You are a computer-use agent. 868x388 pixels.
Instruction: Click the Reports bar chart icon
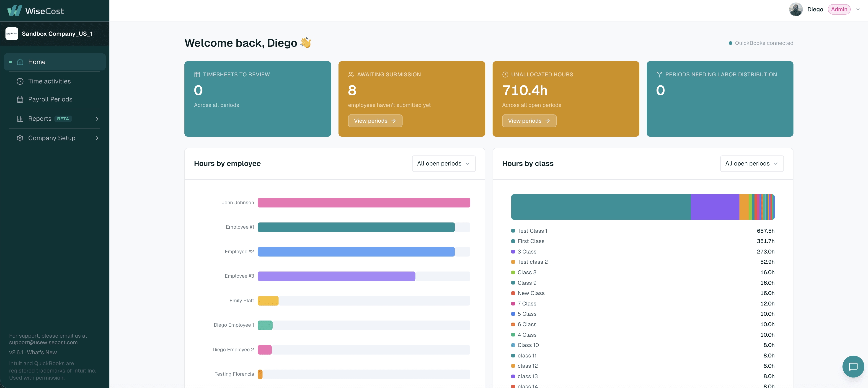[20, 119]
